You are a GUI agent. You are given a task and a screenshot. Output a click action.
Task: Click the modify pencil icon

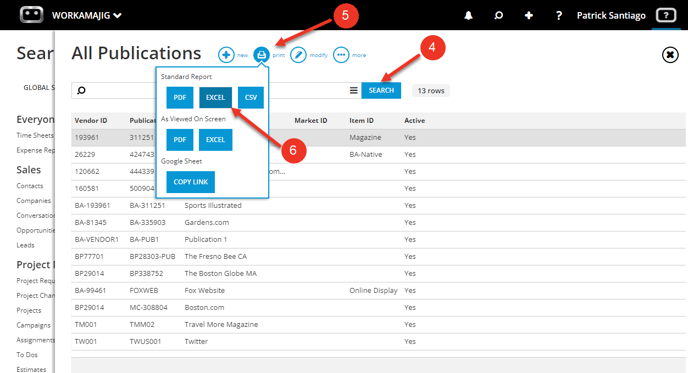pos(298,55)
